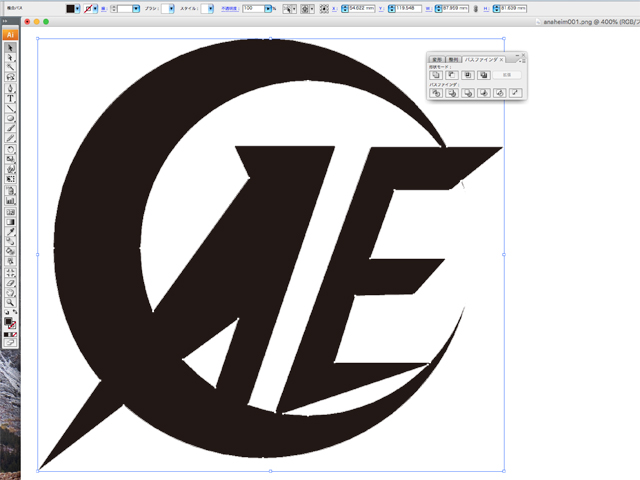Image resolution: width=640 pixels, height=480 pixels.
Task: Select the Symbol Sprayer tool
Action: 10,191
